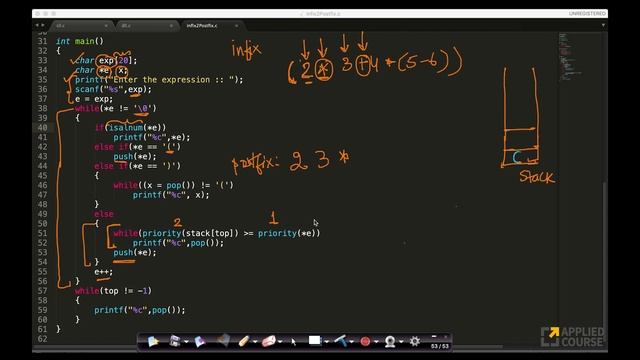Click 'push(*e);' on line 43
The width and height of the screenshot is (640, 360).
tap(135, 157)
